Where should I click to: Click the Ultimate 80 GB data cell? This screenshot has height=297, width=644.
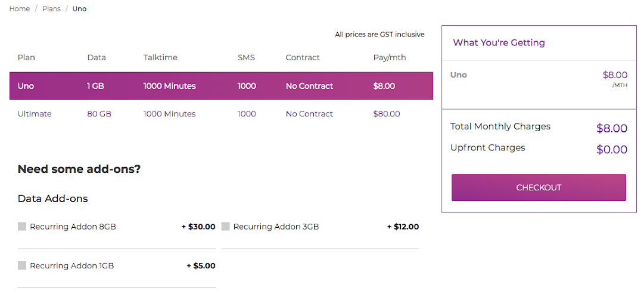coord(99,114)
